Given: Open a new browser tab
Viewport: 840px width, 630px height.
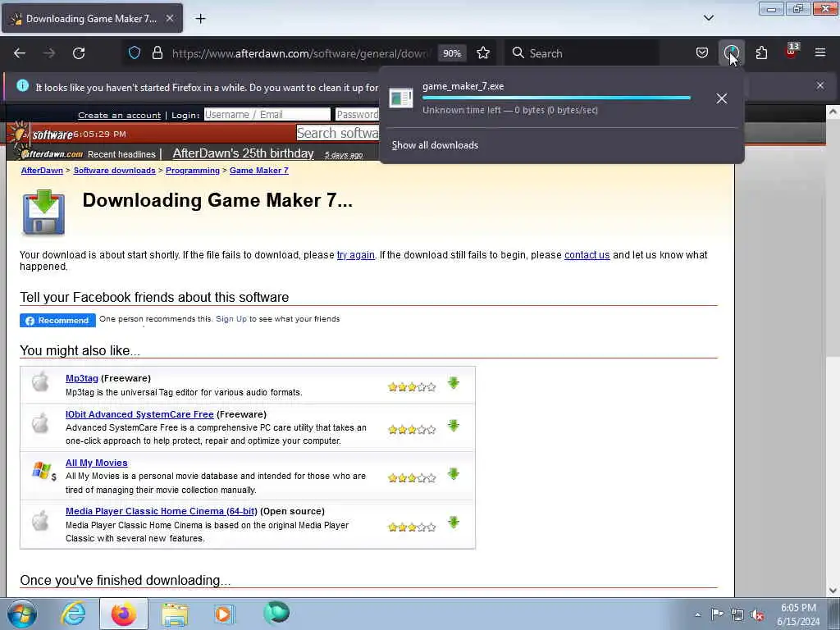Looking at the screenshot, I should tap(200, 19).
